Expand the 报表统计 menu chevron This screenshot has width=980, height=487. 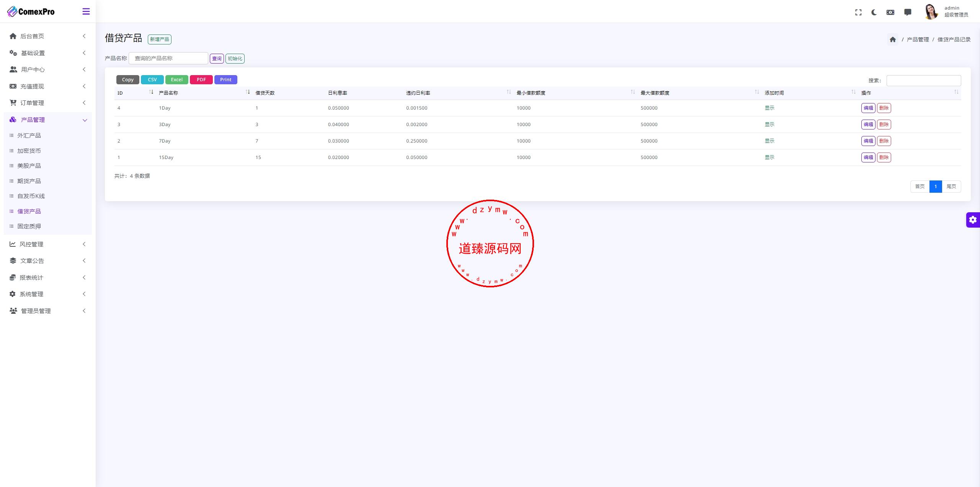(84, 277)
